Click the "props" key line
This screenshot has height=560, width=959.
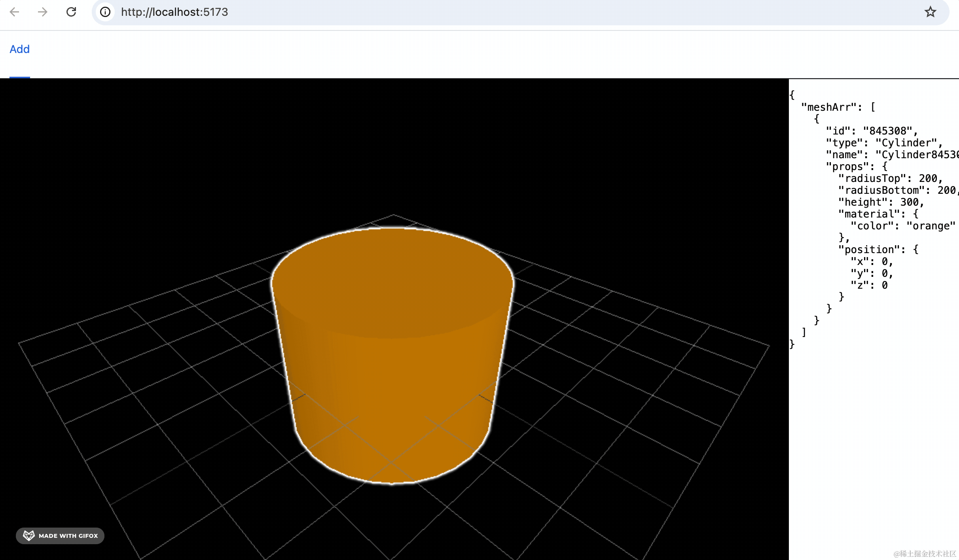(857, 166)
